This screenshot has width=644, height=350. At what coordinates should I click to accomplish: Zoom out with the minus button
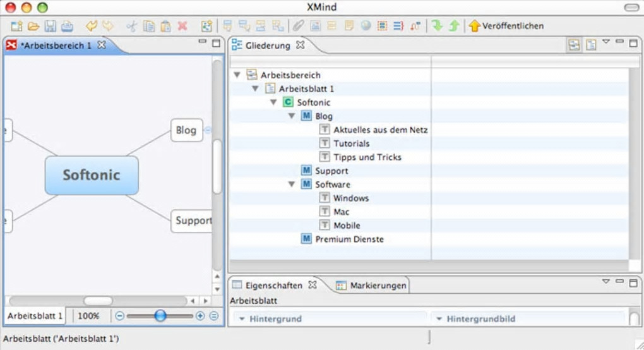[119, 316]
